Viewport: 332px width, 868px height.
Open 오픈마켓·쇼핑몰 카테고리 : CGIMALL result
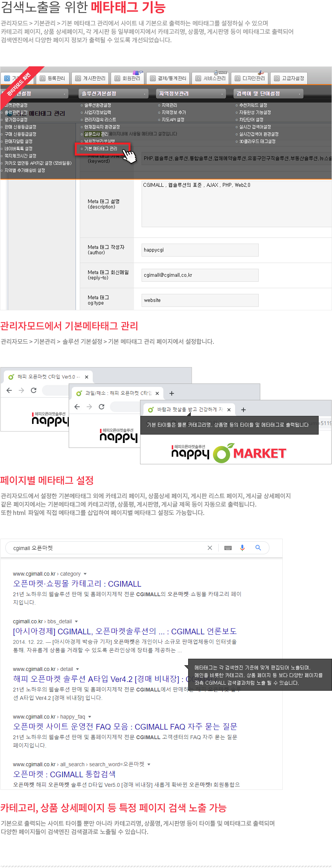[x=77, y=584]
